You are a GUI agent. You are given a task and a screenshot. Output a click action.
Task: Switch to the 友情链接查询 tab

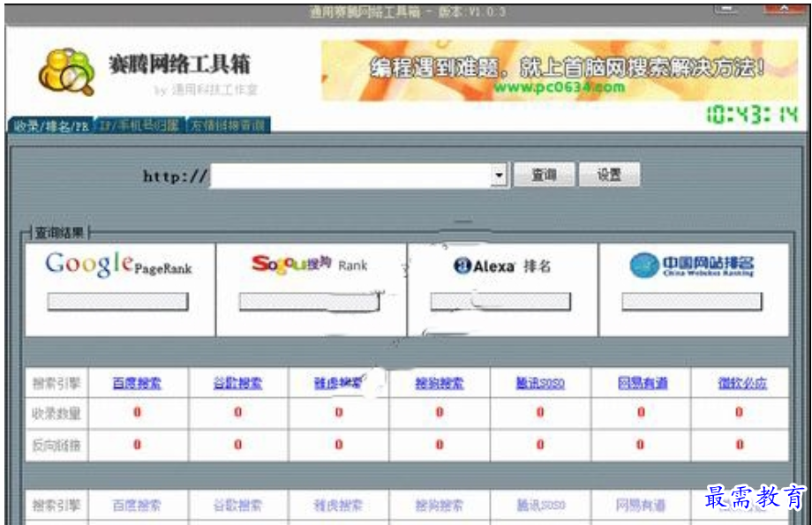click(x=228, y=125)
